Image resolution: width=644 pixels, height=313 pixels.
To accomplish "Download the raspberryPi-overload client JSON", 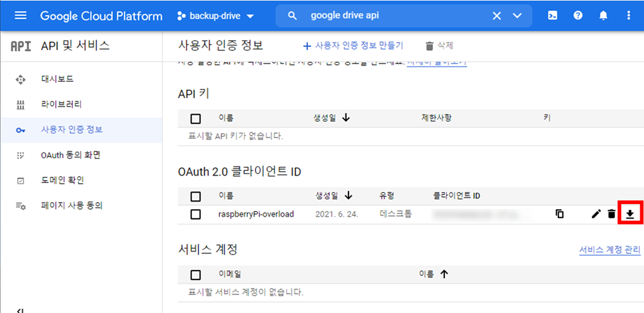I will pyautogui.click(x=630, y=214).
